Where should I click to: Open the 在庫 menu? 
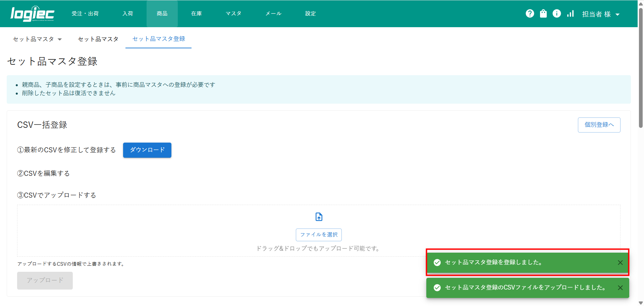(x=196, y=14)
